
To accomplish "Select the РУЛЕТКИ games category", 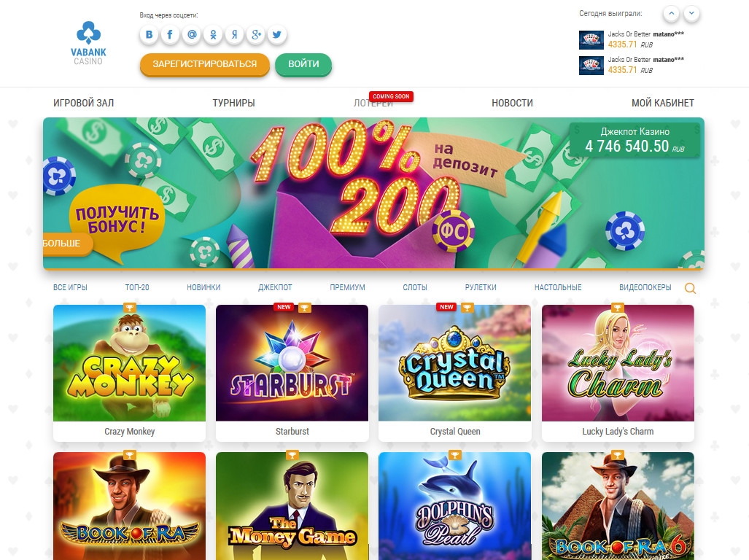I will tap(481, 287).
